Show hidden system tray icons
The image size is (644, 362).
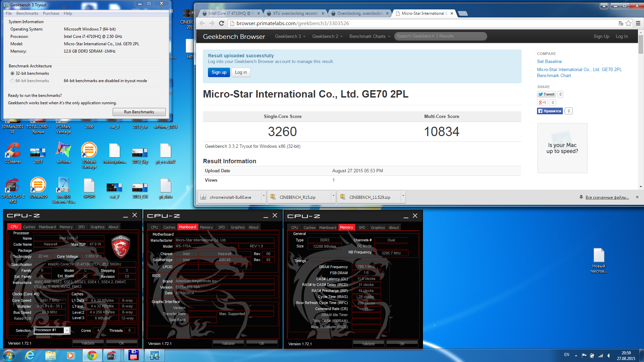pos(576,356)
